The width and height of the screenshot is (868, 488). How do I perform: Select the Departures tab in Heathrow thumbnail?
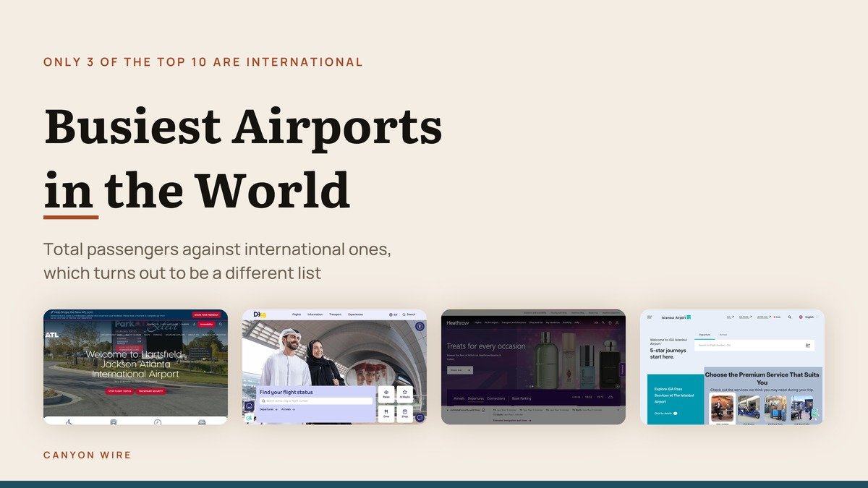click(x=476, y=398)
